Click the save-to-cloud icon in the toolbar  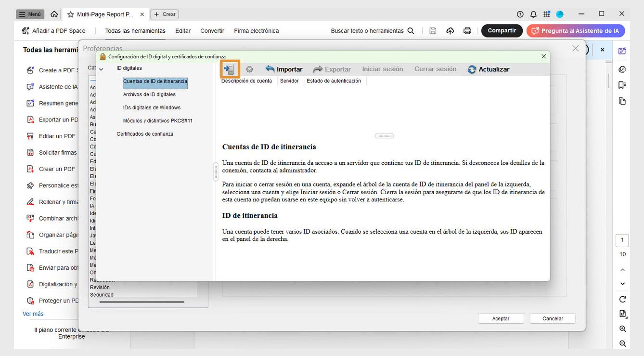[x=450, y=30]
